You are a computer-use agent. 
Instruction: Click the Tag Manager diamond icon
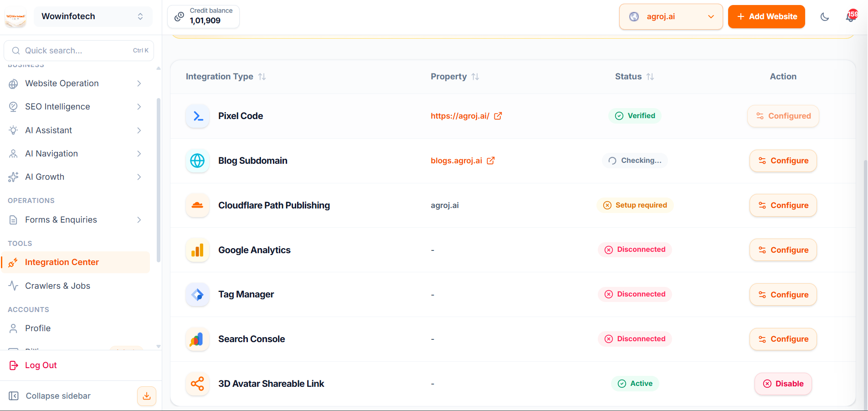(x=197, y=295)
